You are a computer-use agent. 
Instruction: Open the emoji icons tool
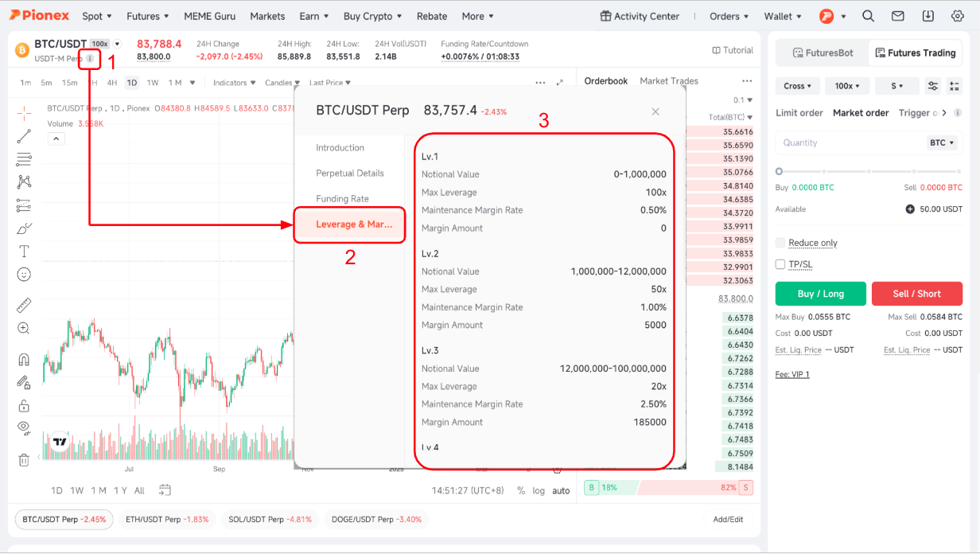[x=24, y=275]
